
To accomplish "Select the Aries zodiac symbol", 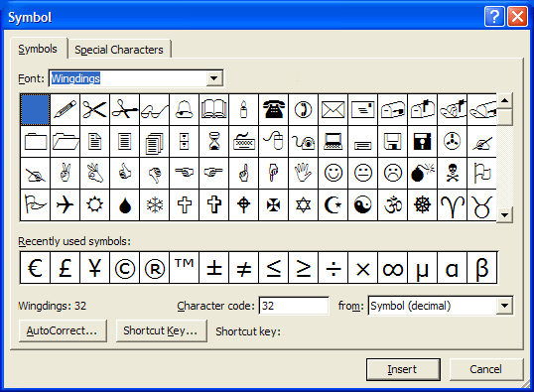I will coord(453,205).
